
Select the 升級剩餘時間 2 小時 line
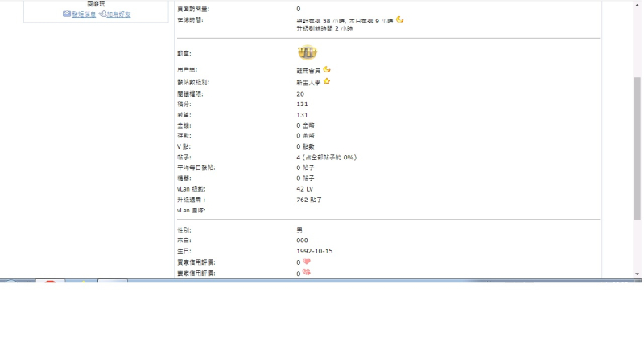tap(324, 29)
